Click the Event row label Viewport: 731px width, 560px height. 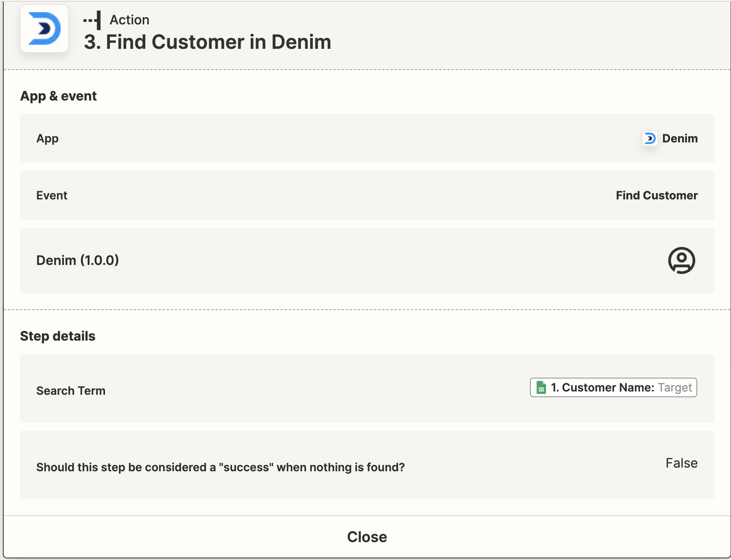click(52, 195)
